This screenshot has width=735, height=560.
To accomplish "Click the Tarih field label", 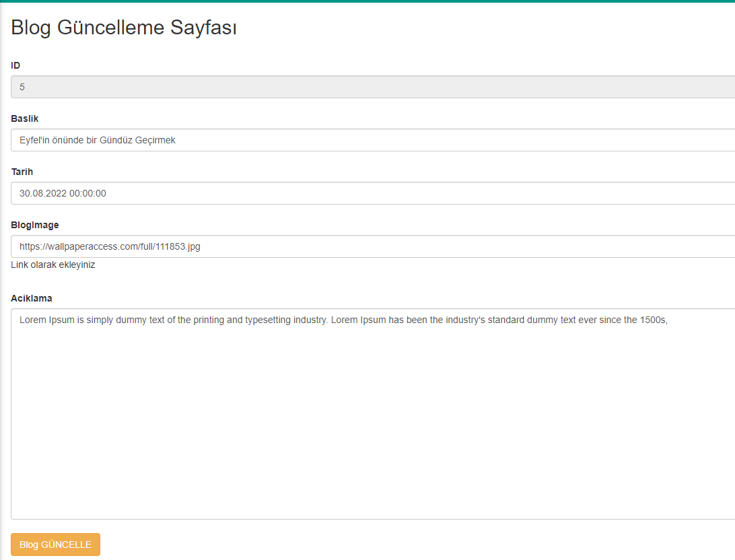I will coord(22,172).
